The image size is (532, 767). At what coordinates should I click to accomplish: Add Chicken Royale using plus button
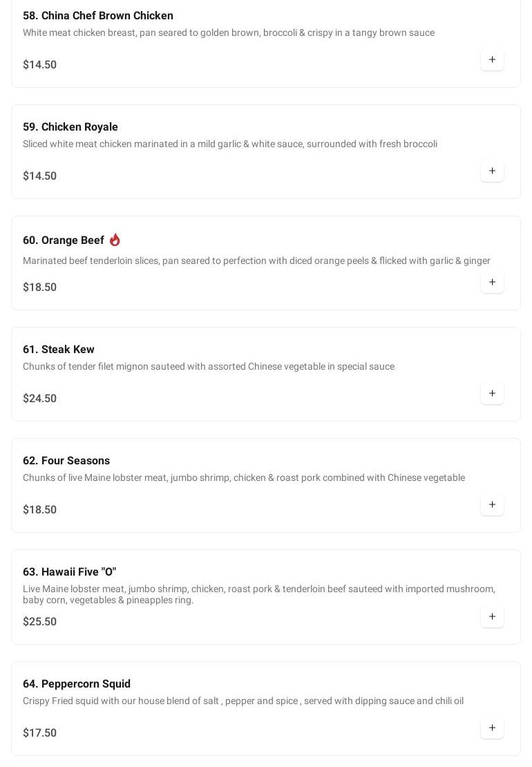click(x=492, y=171)
